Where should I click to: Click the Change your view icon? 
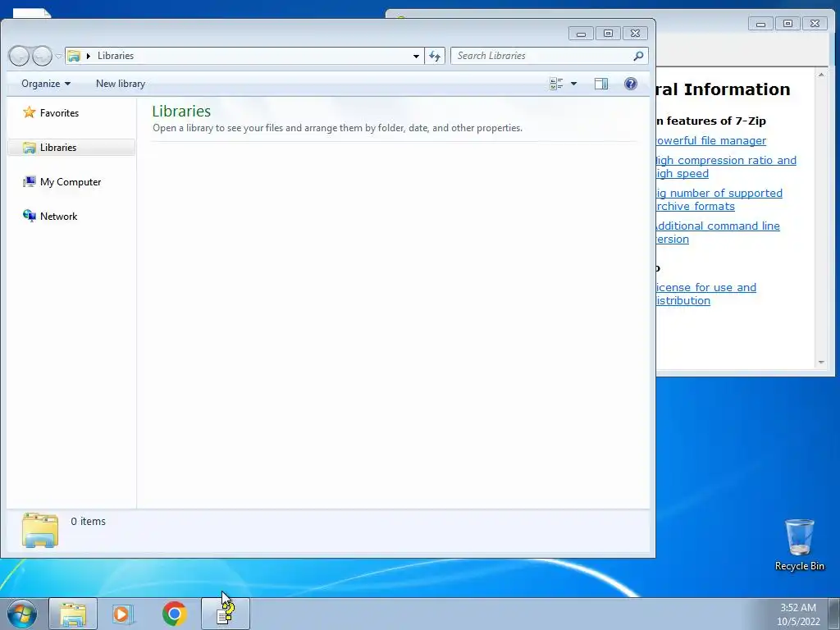point(557,84)
